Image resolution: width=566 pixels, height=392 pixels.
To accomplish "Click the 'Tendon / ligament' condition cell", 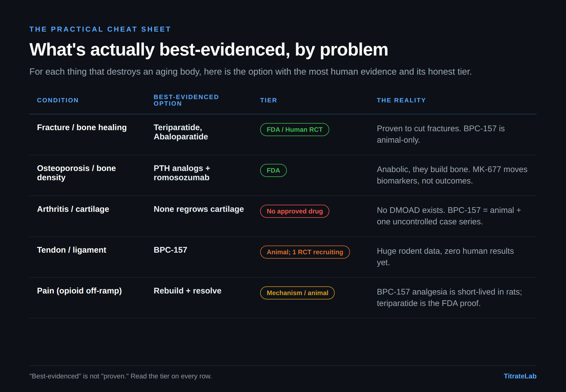I will coord(72,250).
